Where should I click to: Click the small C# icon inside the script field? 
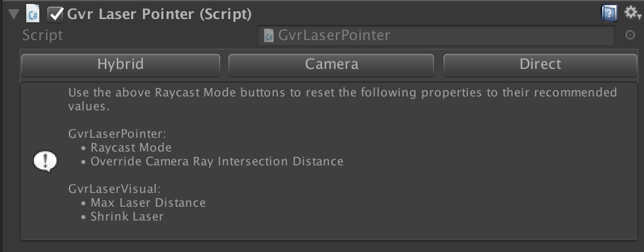pos(269,35)
